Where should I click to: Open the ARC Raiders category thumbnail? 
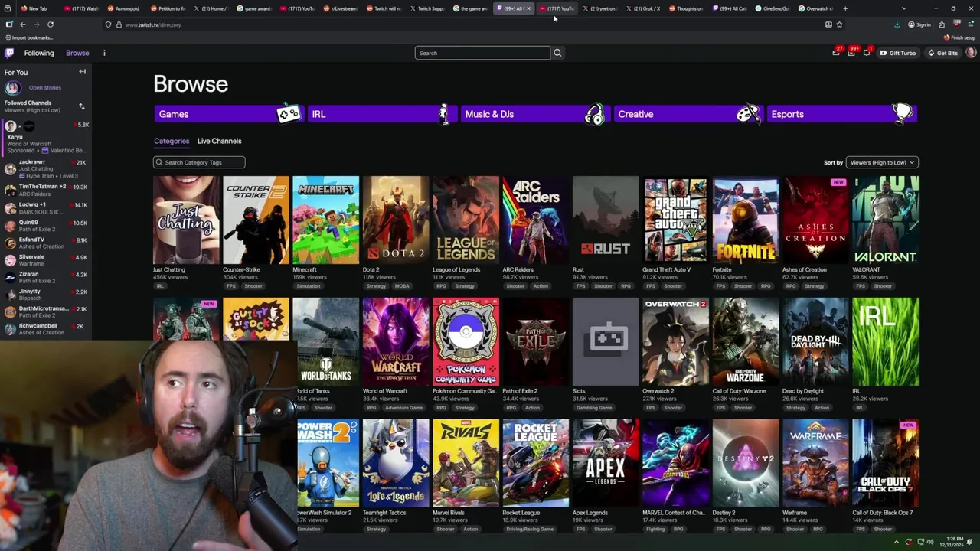click(535, 220)
